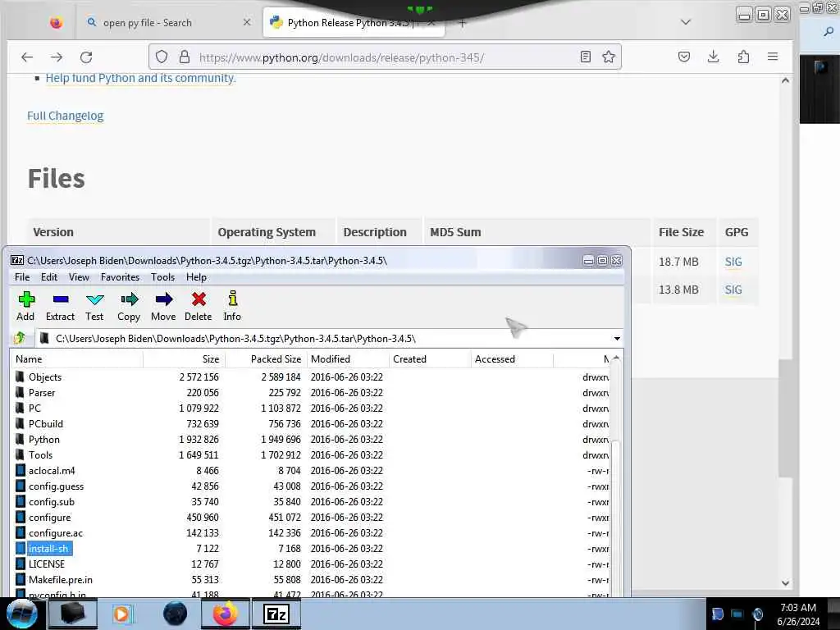
Task: Sort by Modified column header
Action: coord(348,359)
